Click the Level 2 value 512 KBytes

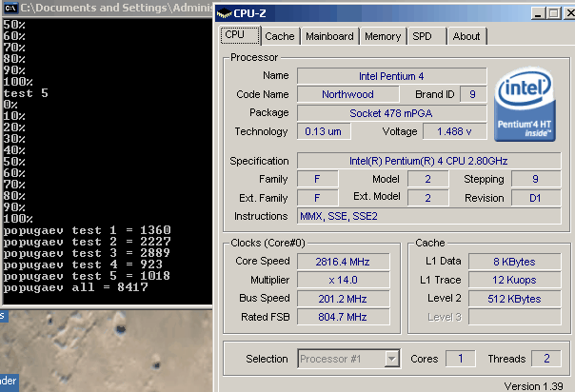coord(514,299)
